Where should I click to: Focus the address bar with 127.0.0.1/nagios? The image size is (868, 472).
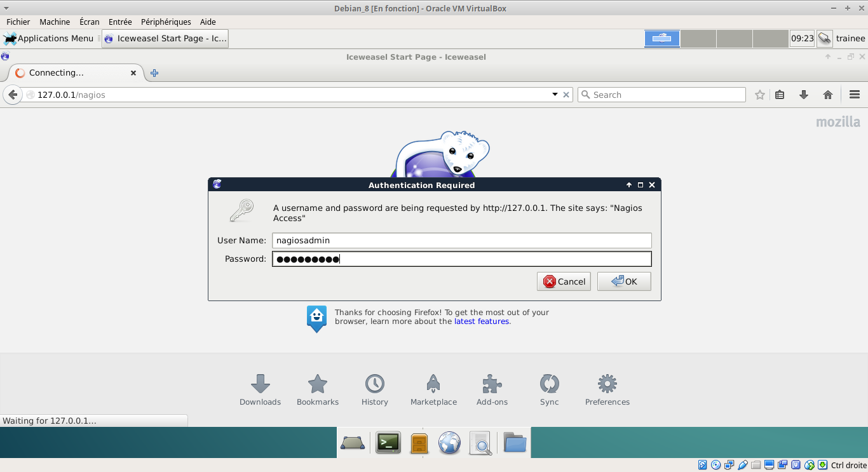[x=292, y=95]
